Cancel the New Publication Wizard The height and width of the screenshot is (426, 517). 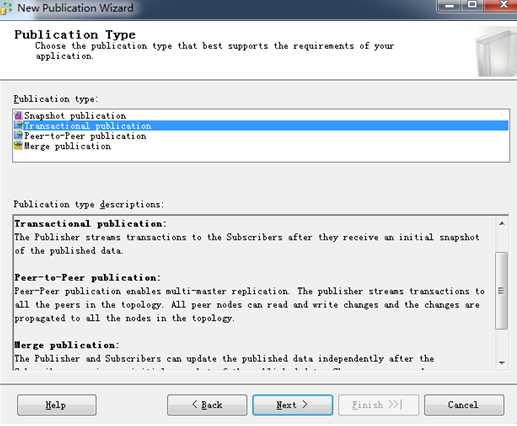464,405
